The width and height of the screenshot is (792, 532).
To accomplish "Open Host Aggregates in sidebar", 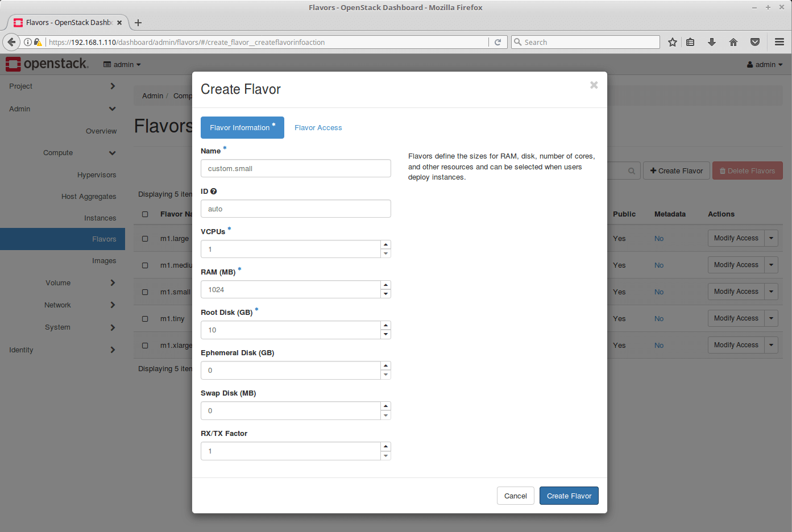I will (89, 197).
